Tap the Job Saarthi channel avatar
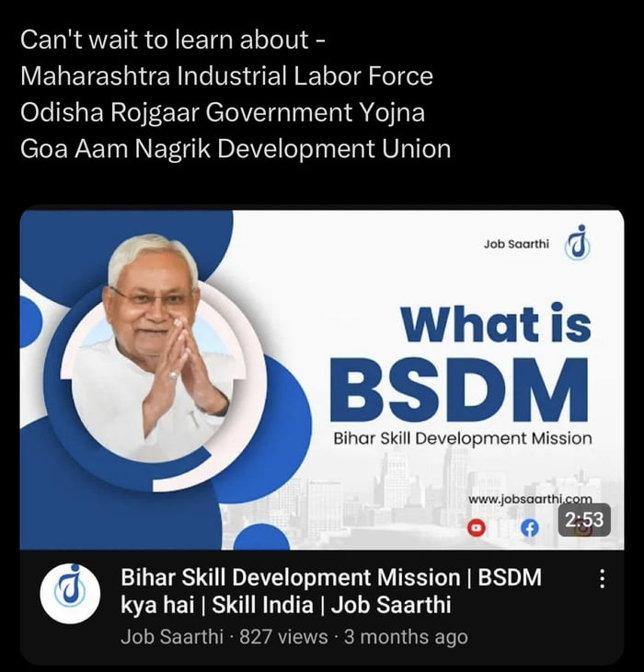This screenshot has width=644, height=672. (70, 594)
